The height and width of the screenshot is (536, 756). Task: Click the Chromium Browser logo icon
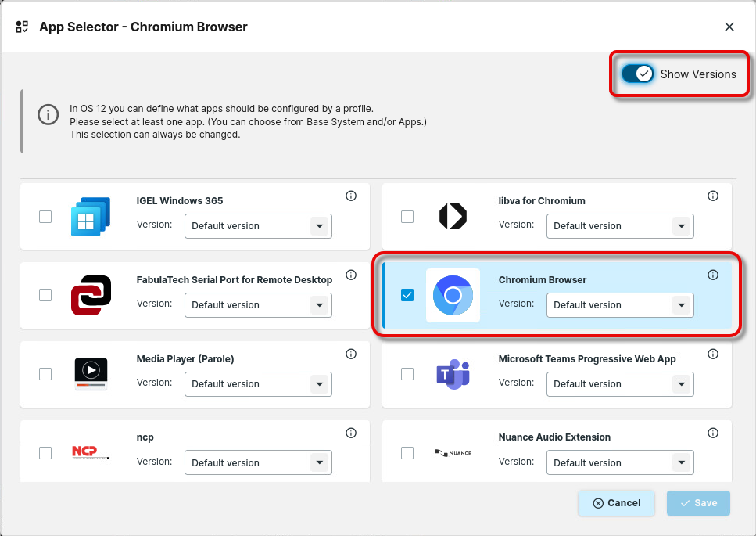click(453, 295)
